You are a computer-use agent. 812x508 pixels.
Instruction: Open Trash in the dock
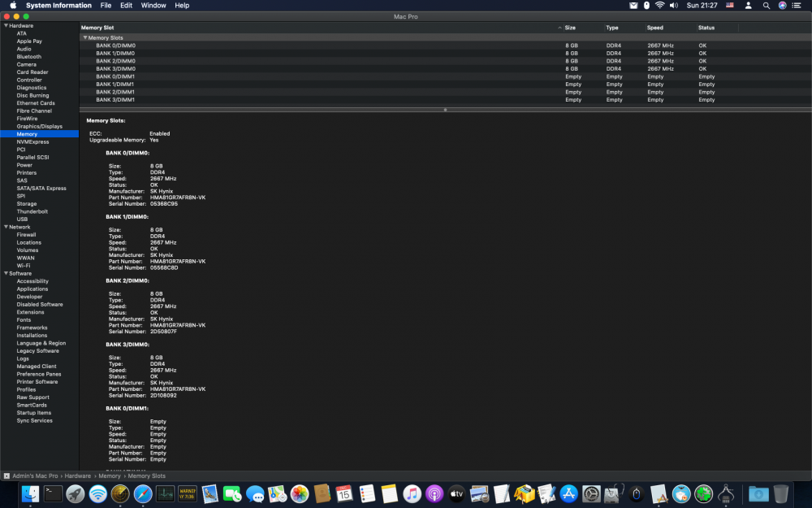780,493
